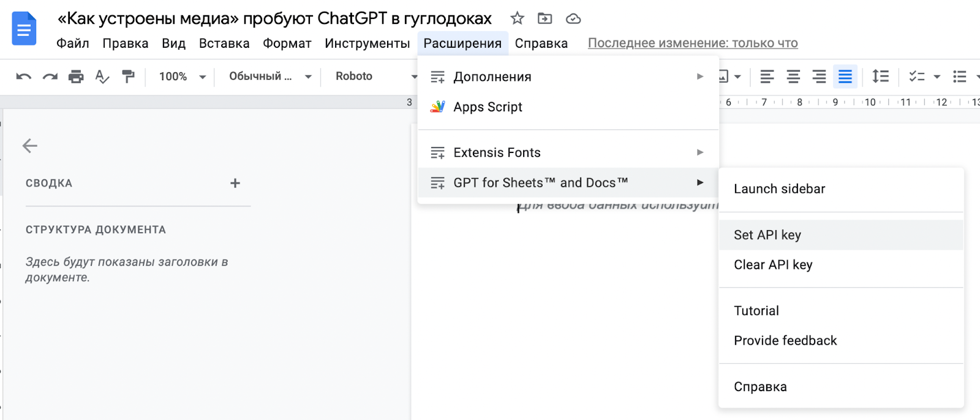Close the Расширения menu
Viewport: 980px width, 420px height.
coord(462,43)
